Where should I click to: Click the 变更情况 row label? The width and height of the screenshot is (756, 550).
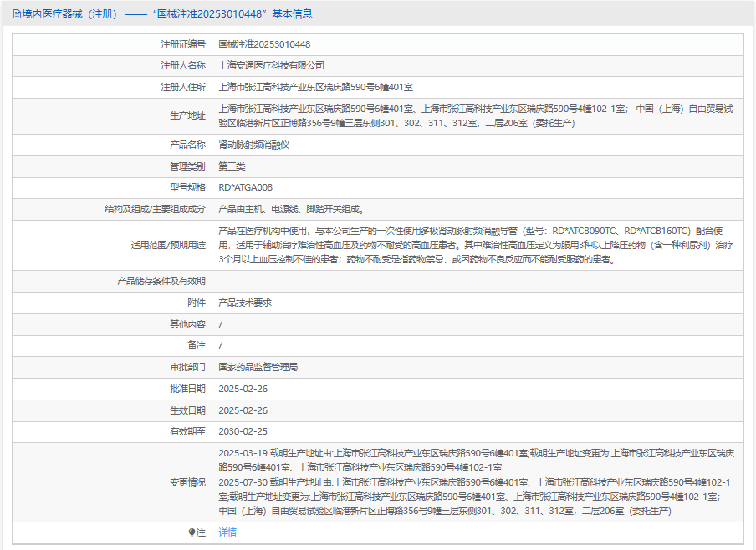tap(188, 482)
